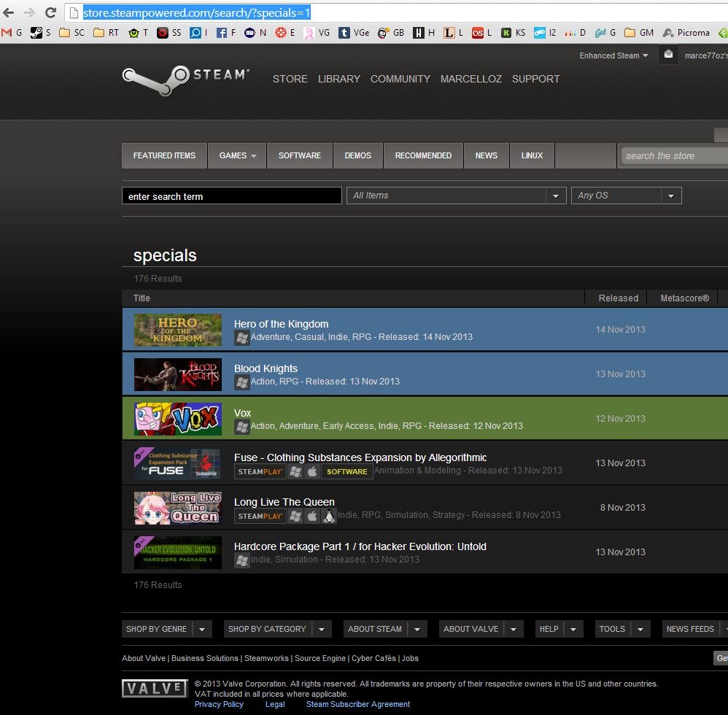Image resolution: width=728 pixels, height=715 pixels.
Task: Click the Blood Knights thumbnail image
Action: (x=178, y=375)
